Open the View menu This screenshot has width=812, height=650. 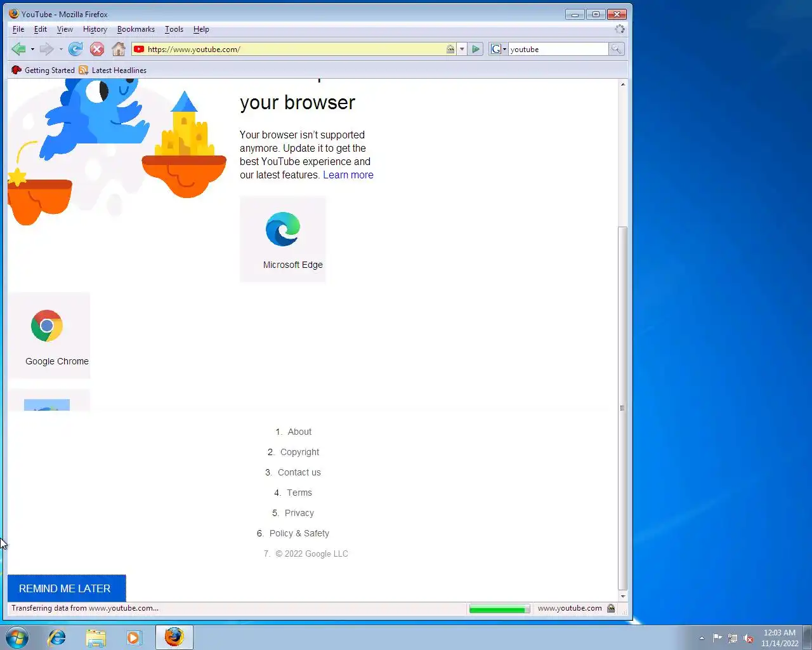[65, 29]
